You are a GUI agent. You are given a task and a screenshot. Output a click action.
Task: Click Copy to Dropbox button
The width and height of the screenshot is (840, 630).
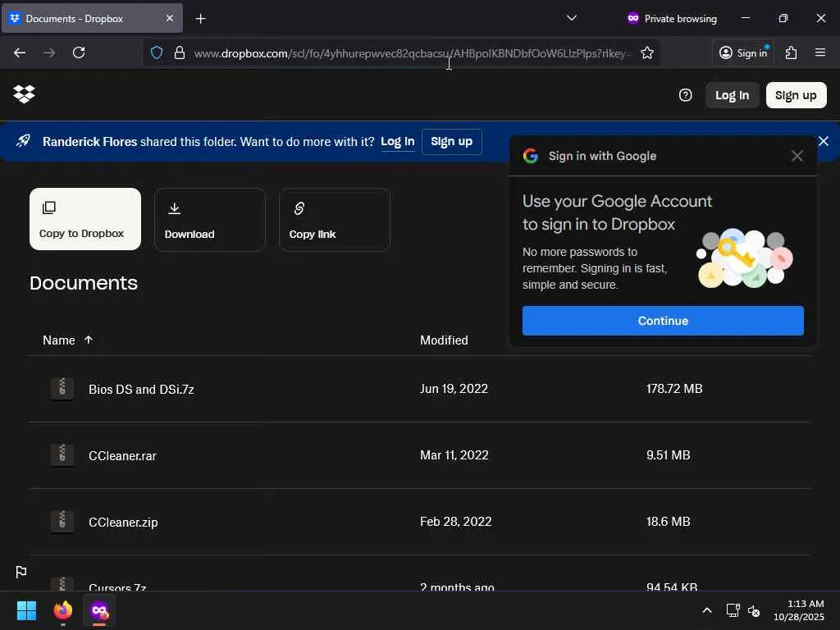85,219
